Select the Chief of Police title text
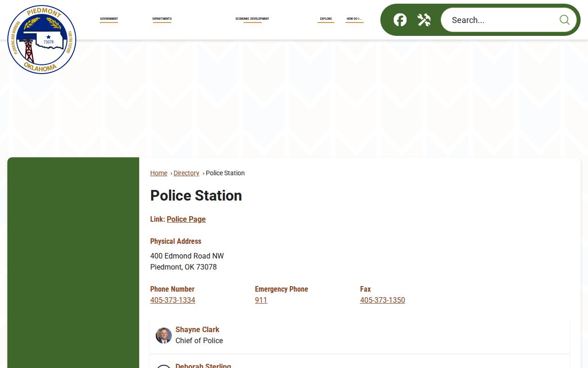Image resolution: width=588 pixels, height=368 pixels. (x=199, y=340)
